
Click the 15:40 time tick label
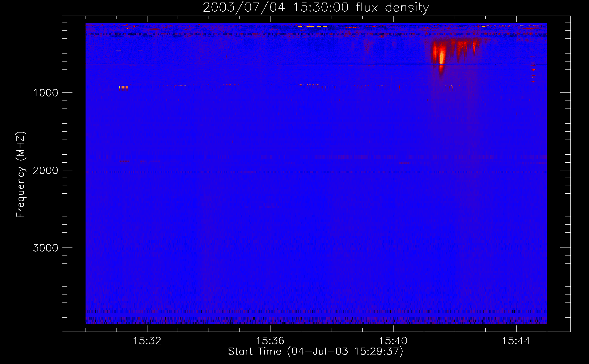pos(393,341)
